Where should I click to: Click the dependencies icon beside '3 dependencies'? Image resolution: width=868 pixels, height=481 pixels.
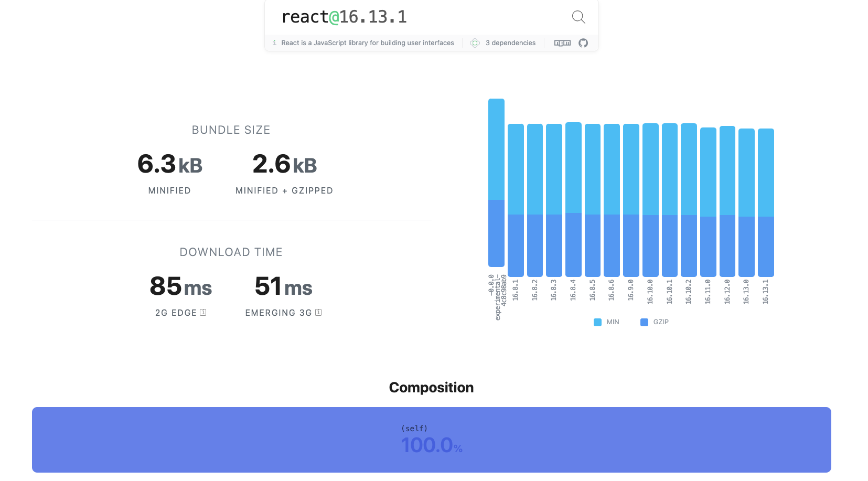475,43
